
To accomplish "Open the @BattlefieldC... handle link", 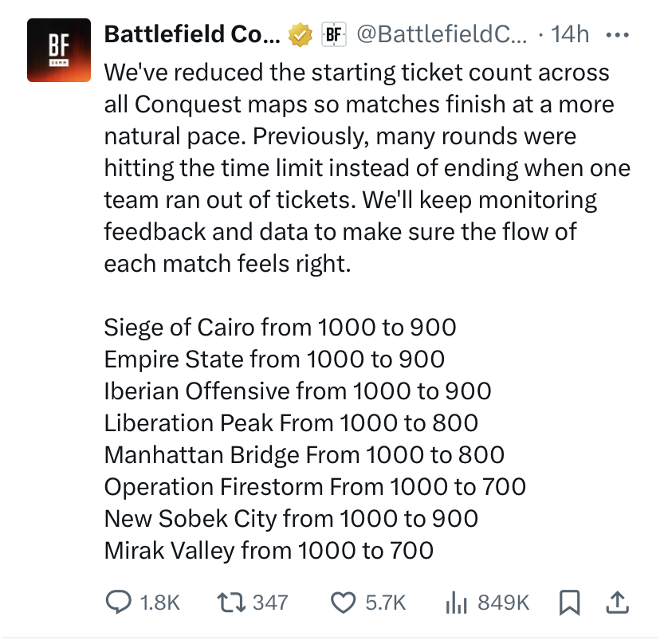I will pos(441,34).
